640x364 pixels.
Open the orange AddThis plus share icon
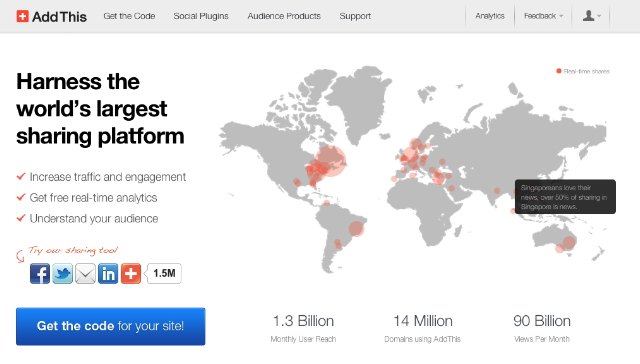pos(131,273)
